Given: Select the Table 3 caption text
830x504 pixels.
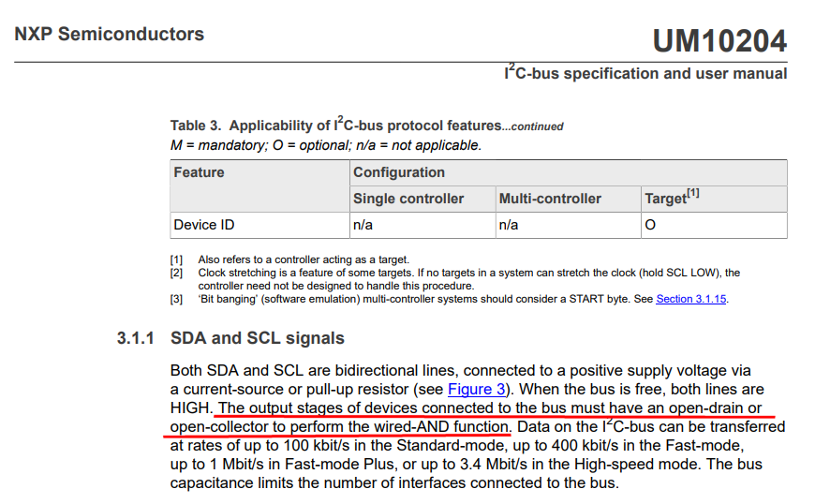Looking at the screenshot, I should (366, 126).
